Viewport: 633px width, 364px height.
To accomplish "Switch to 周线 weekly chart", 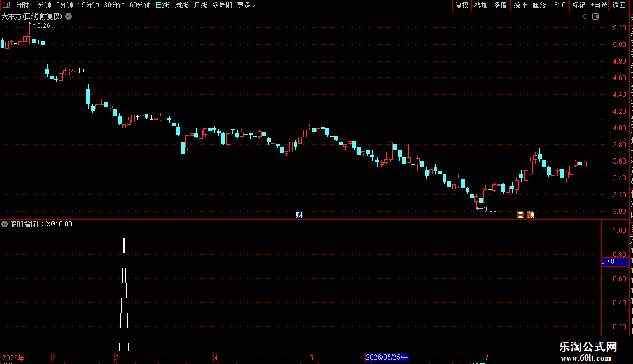I will click(x=181, y=5).
